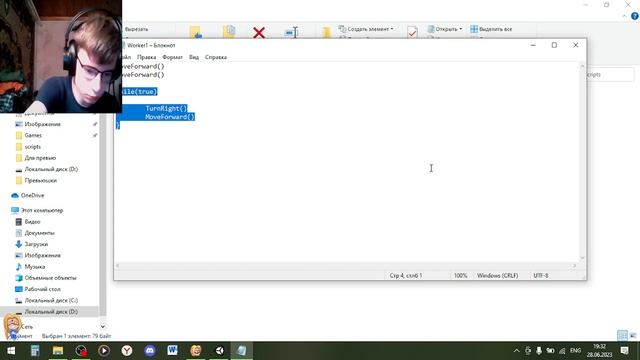Click the ENG language indicator

point(576,351)
